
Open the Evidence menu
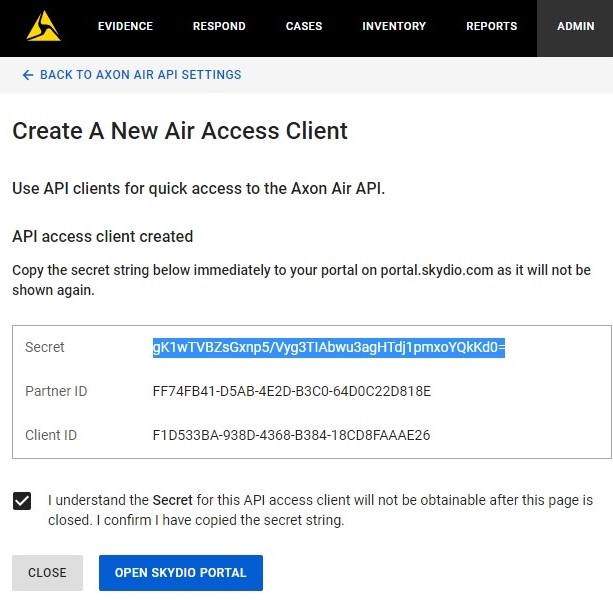(123, 27)
